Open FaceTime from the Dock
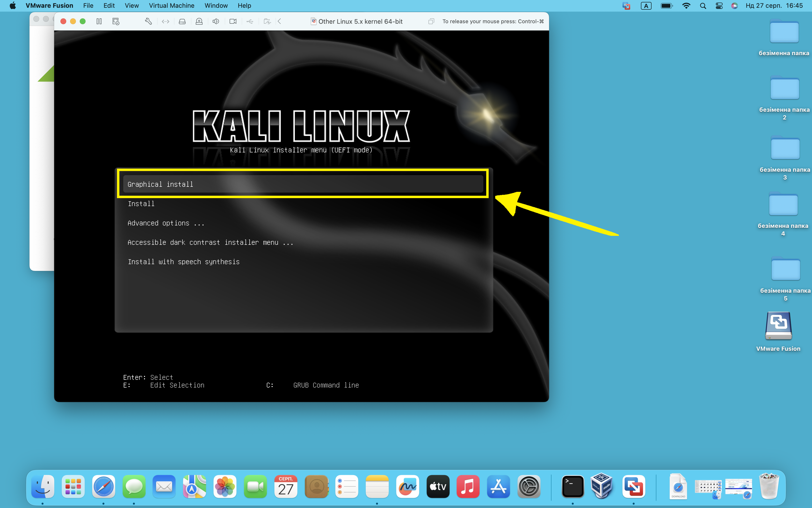Viewport: 812px width, 508px height. point(255,486)
